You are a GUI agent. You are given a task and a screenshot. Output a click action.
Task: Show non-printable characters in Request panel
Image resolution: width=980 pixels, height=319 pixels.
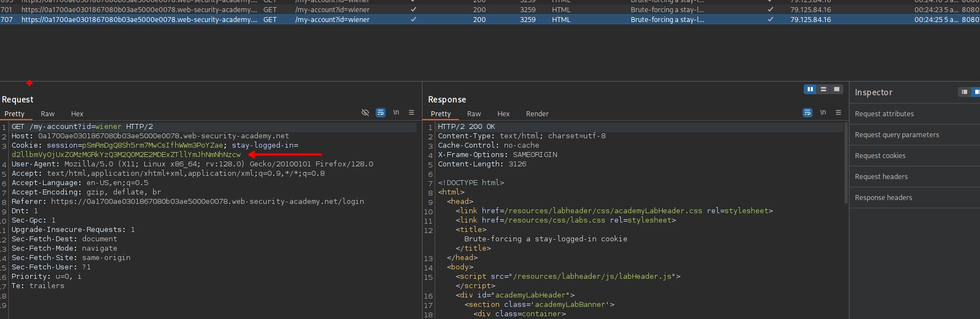click(x=396, y=112)
